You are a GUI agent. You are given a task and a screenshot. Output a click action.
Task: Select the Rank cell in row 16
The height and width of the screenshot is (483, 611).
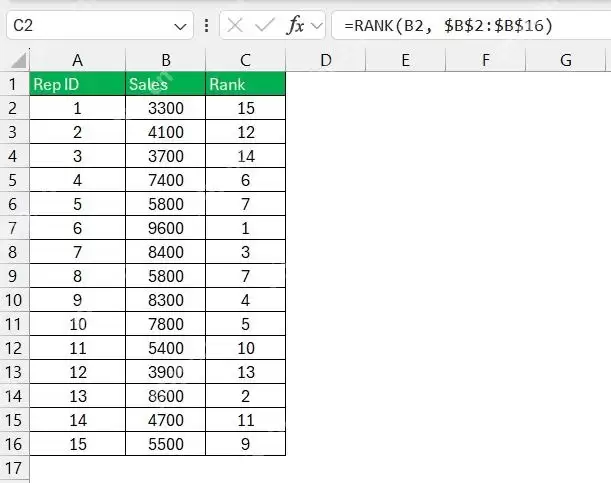[x=245, y=444]
